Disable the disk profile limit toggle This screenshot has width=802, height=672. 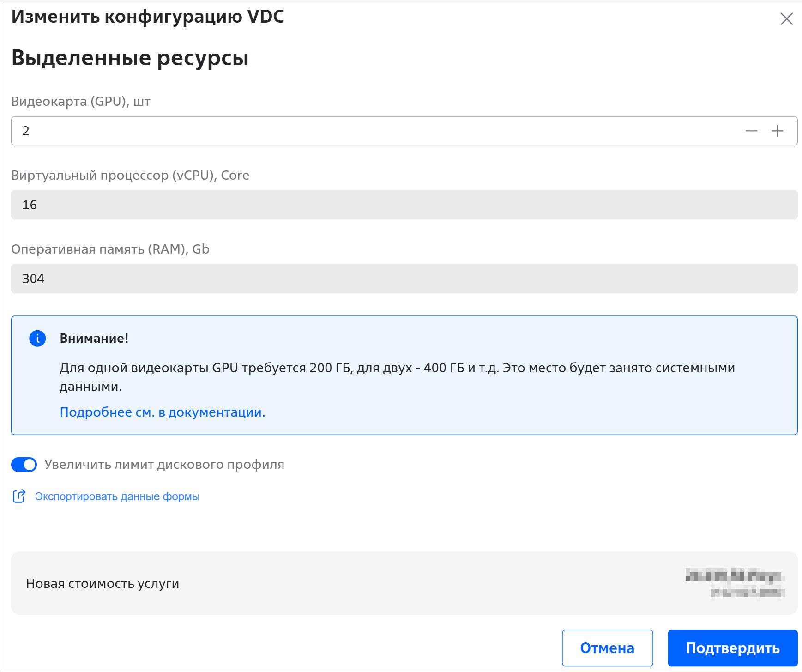[x=24, y=465]
